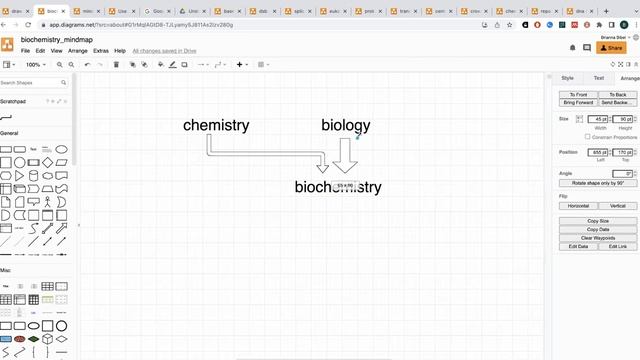Screen dimensions: 640x360
Task: Toggle Constrain Proportions checkbox
Action: pyautogui.click(x=587, y=137)
